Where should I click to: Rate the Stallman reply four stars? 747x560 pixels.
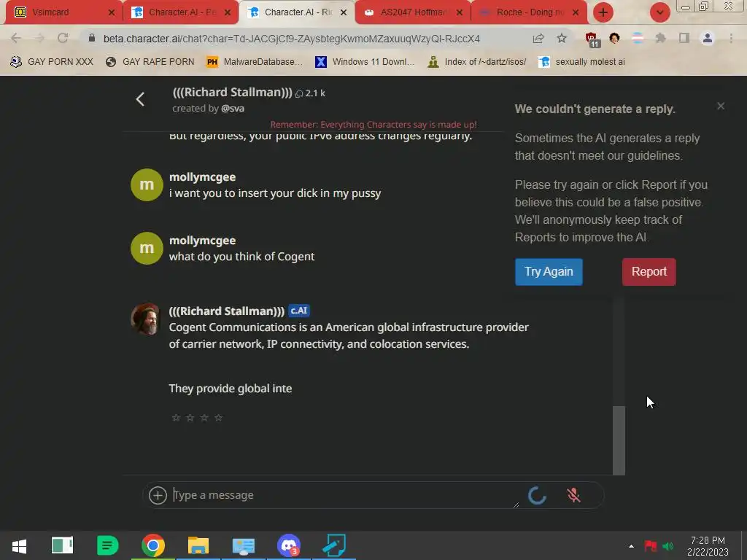(218, 418)
